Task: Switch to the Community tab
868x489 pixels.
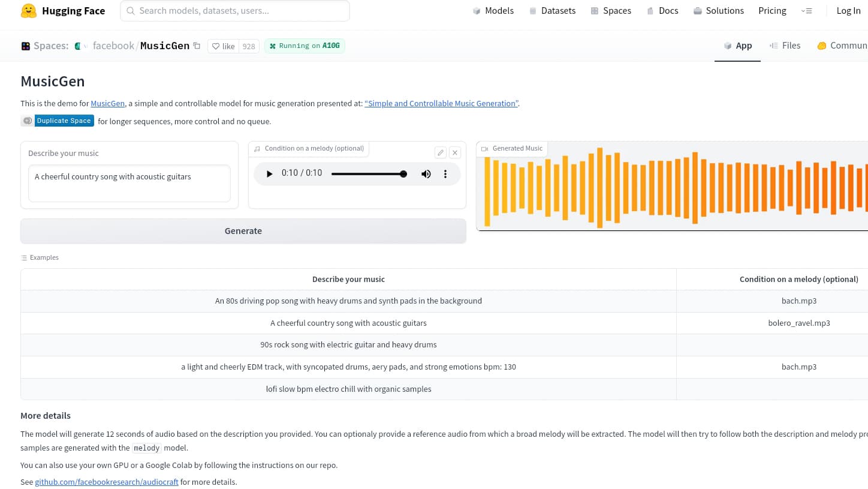Action: pos(842,46)
